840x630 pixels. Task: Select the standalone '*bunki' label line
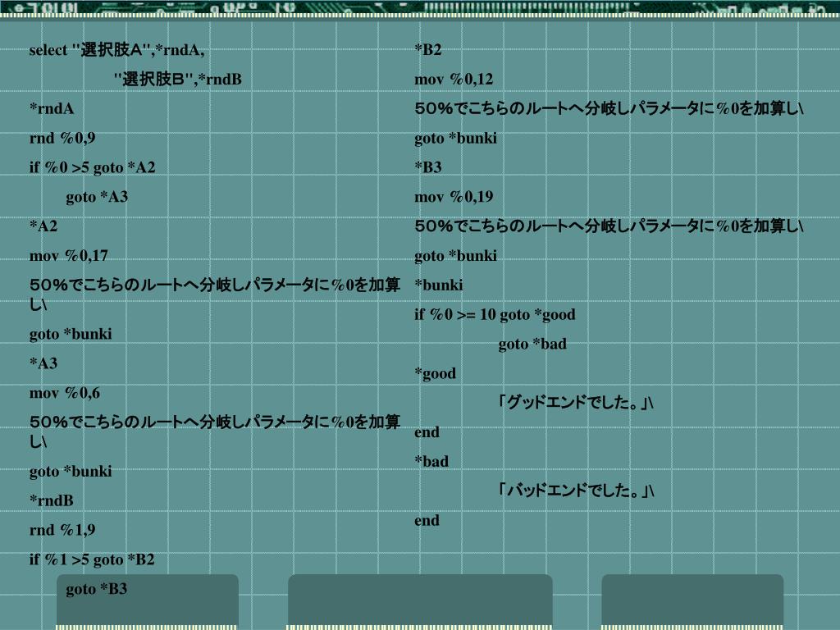click(439, 285)
